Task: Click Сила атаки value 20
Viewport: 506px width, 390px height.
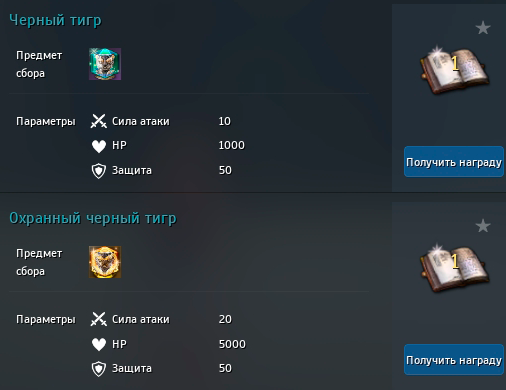Action: 225,319
